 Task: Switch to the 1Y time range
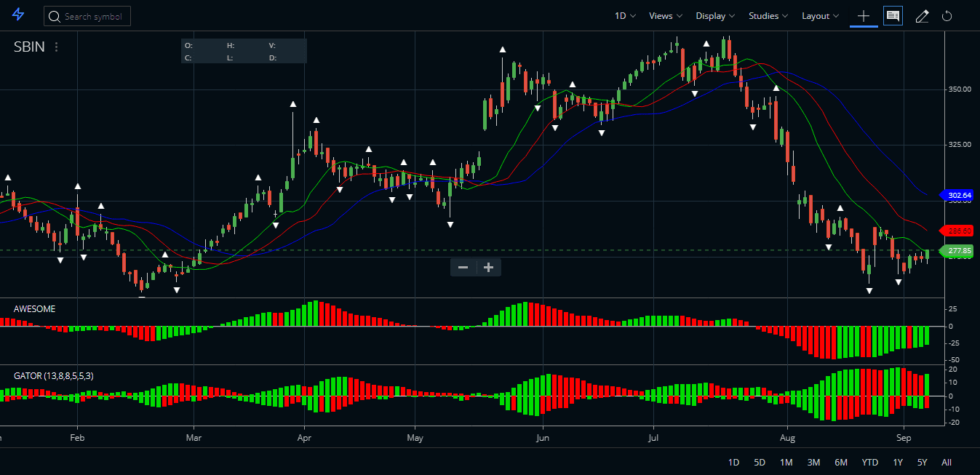click(897, 462)
